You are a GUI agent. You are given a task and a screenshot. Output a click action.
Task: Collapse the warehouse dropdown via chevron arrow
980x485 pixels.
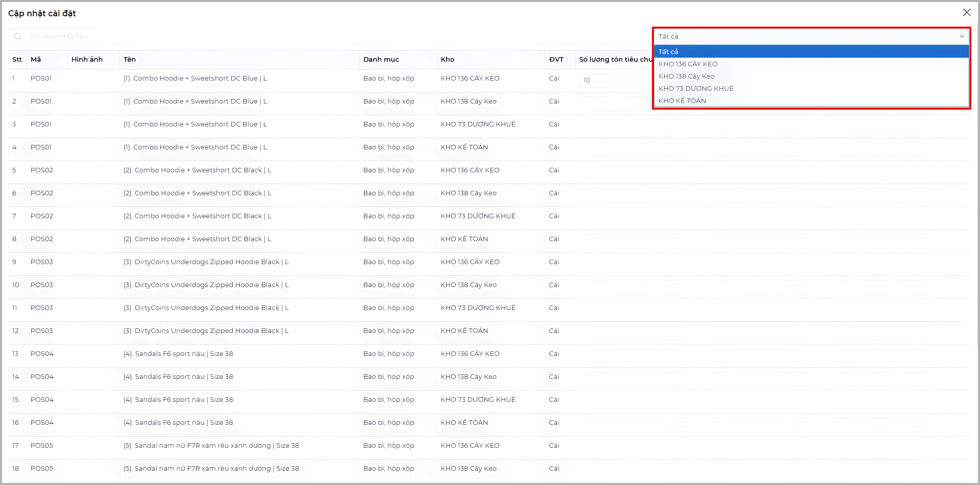(x=962, y=37)
